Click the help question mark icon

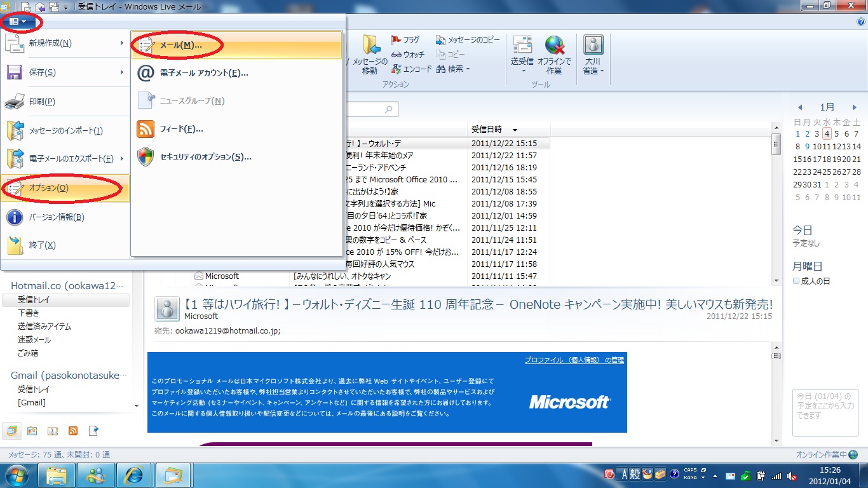[x=860, y=22]
